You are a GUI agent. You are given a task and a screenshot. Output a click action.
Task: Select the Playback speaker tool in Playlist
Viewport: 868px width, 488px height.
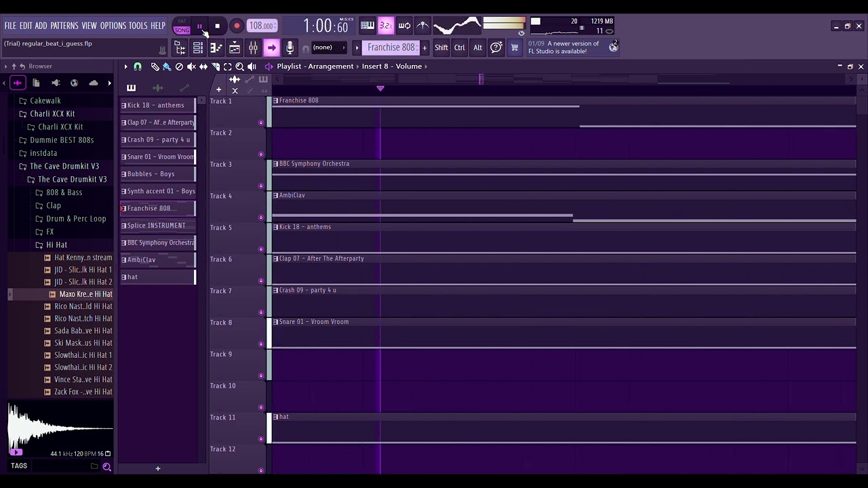click(x=252, y=66)
